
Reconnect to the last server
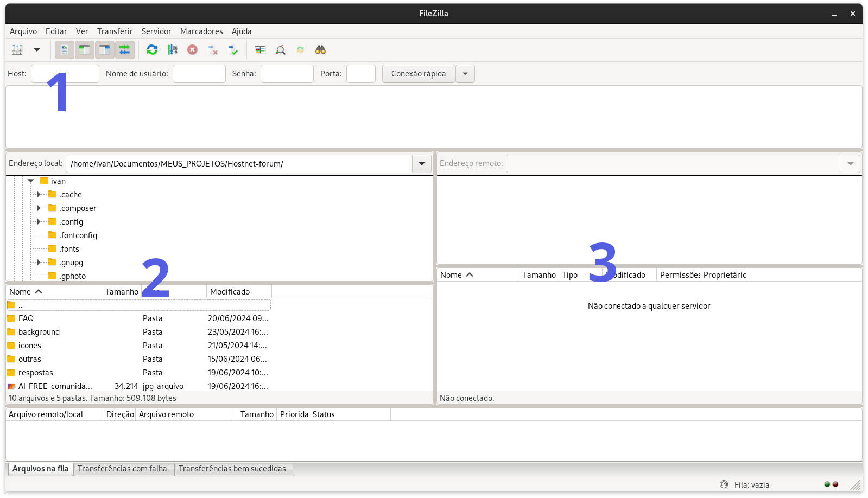(233, 50)
